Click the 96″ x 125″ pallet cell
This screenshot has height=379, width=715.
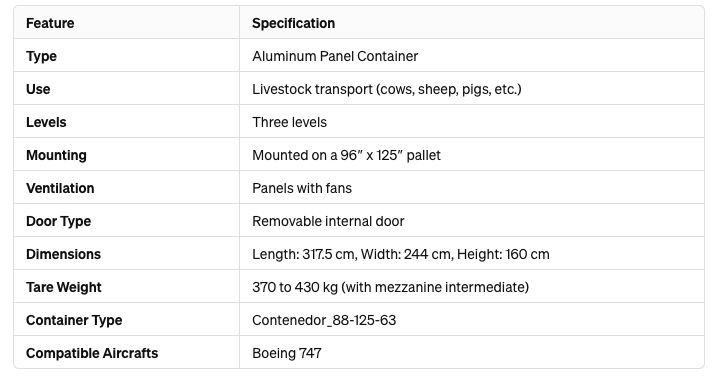347,156
